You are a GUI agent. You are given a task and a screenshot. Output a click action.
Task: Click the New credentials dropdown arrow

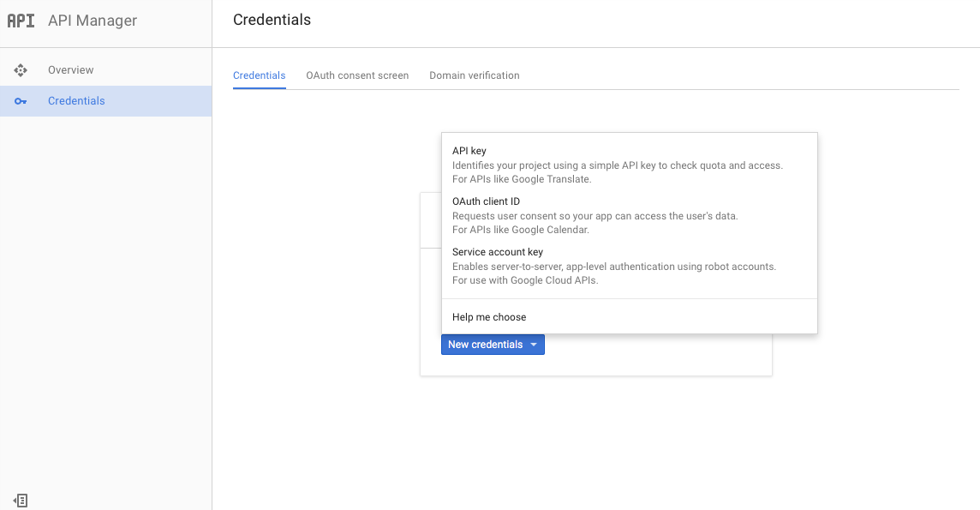click(533, 345)
